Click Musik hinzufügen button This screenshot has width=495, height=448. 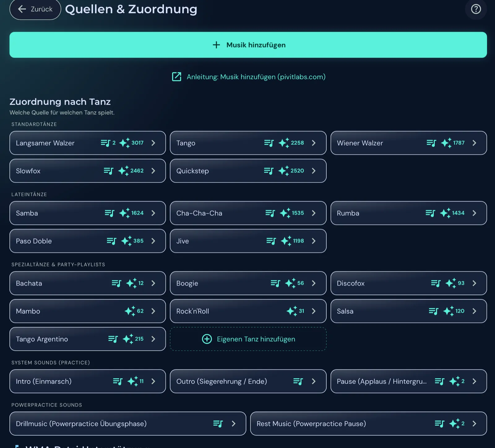pyautogui.click(x=248, y=45)
